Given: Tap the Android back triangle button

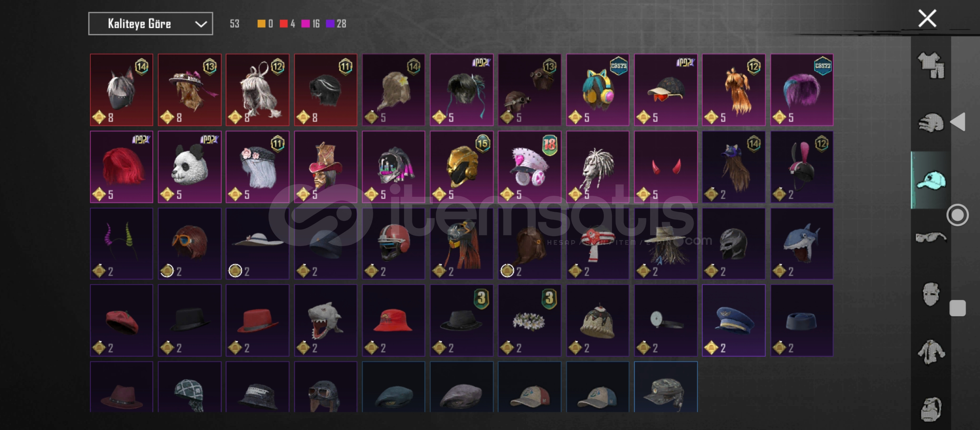Looking at the screenshot, I should 958,122.
